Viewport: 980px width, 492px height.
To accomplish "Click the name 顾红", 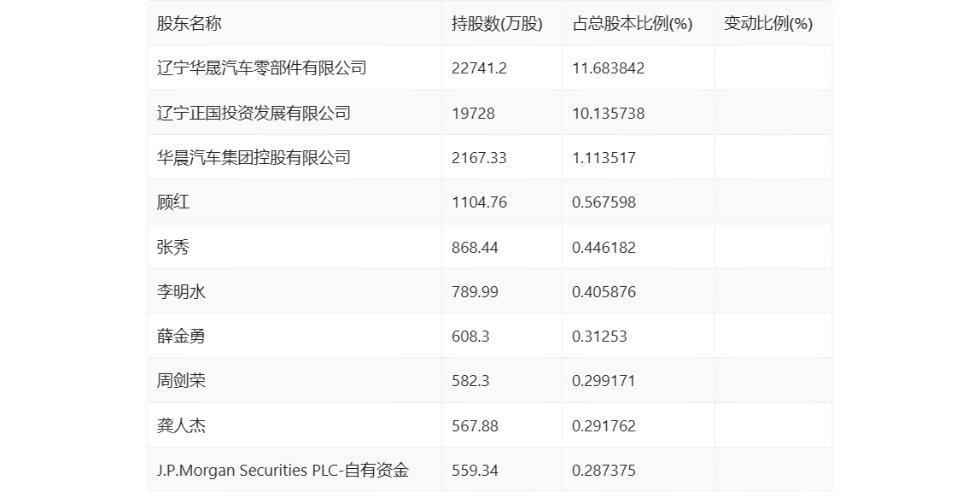I will click(x=172, y=202).
